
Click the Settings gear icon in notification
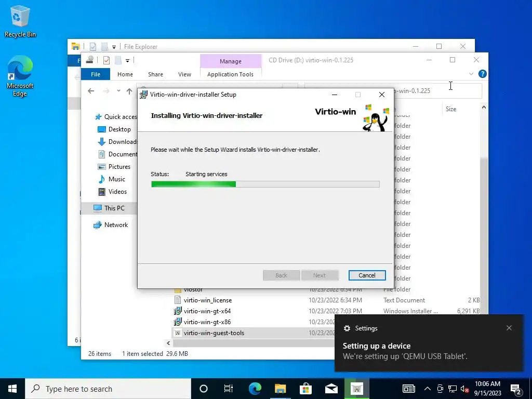[347, 328]
